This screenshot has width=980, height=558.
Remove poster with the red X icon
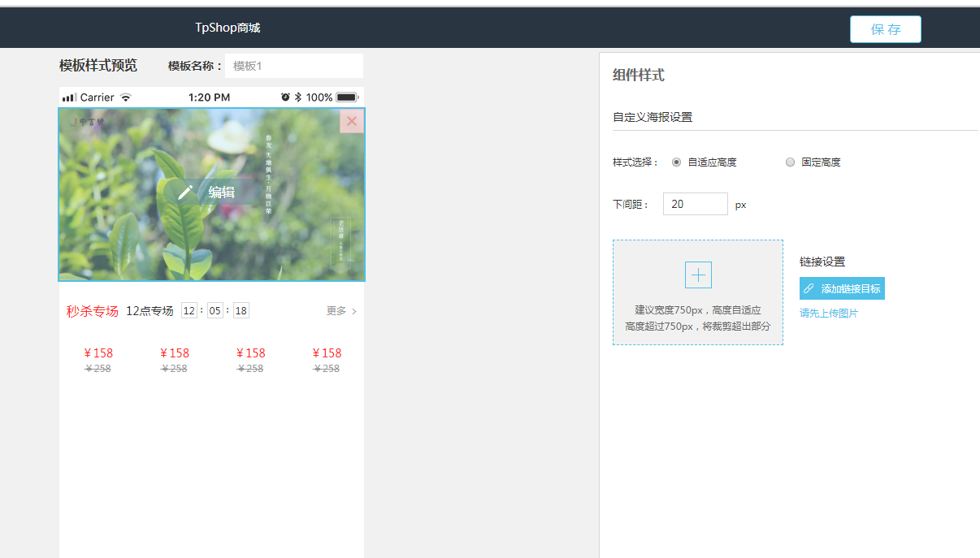click(x=351, y=121)
